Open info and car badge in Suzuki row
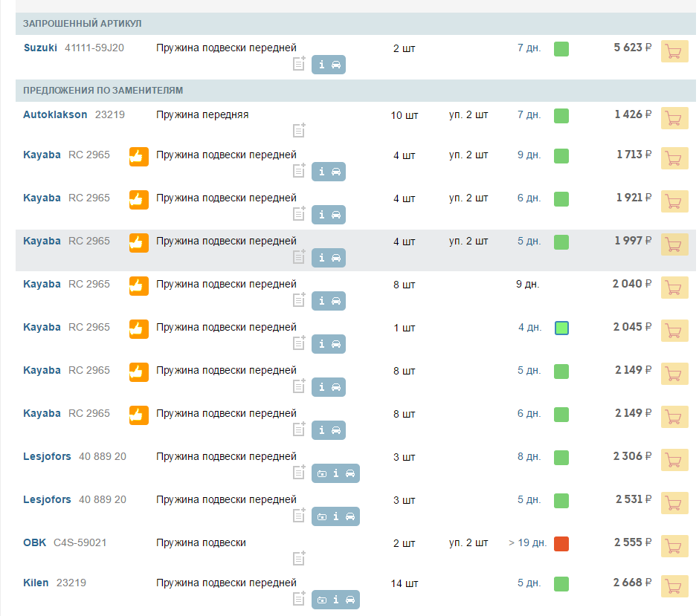Image resolution: width=699 pixels, height=616 pixels. point(328,65)
